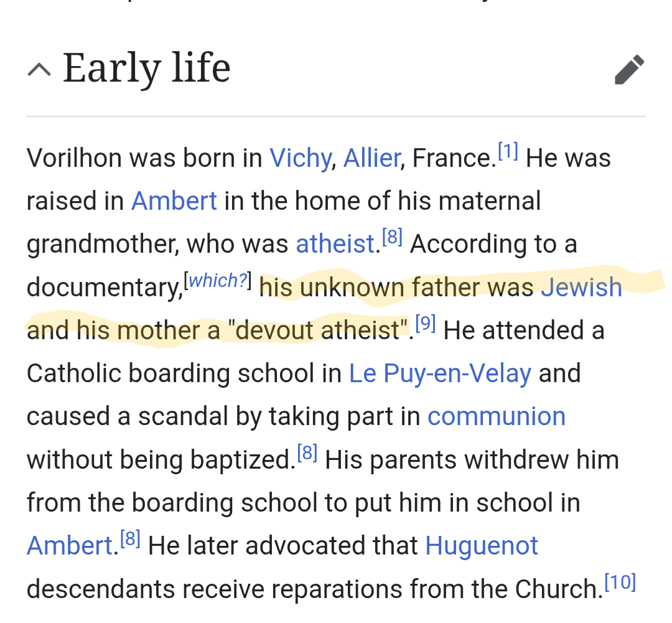Viewport: 672px width, 623px height.
Task: Tap the Early life heading text
Action: tap(147, 68)
